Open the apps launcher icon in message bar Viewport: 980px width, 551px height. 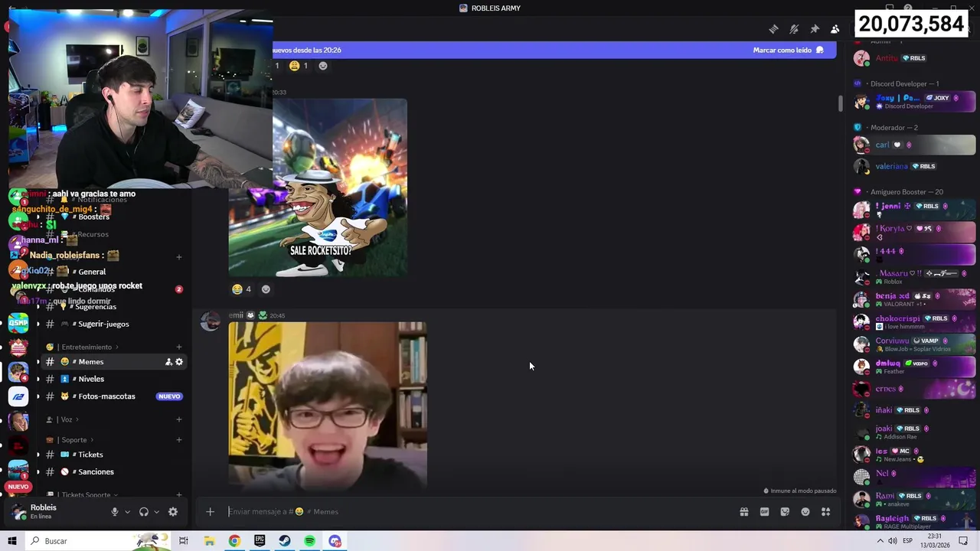tap(826, 512)
